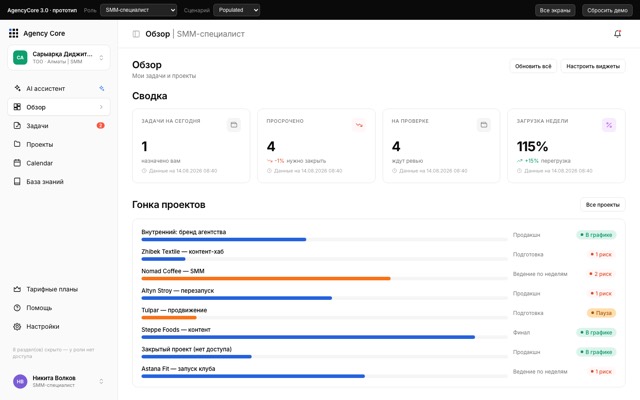Click Altyn Stroy — перезапуск project name
Image resolution: width=640 pixels, height=400 pixels.
(x=178, y=291)
